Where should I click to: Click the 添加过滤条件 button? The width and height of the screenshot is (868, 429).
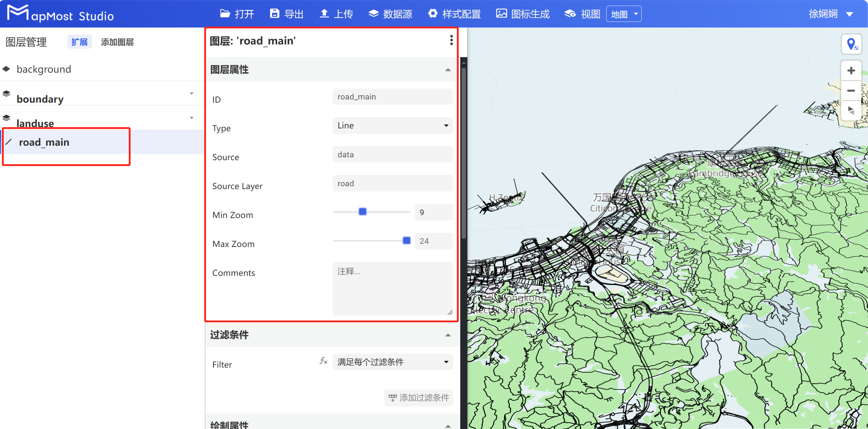pyautogui.click(x=418, y=398)
